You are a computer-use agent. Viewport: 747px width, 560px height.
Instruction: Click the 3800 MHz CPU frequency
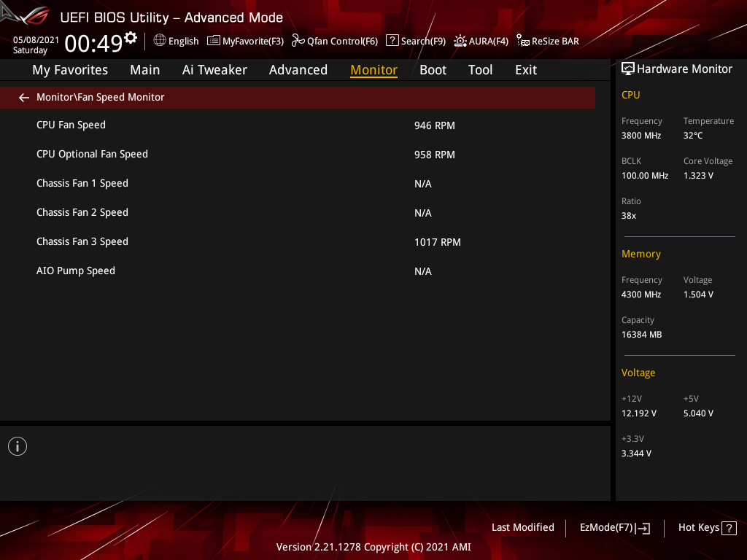click(x=641, y=135)
